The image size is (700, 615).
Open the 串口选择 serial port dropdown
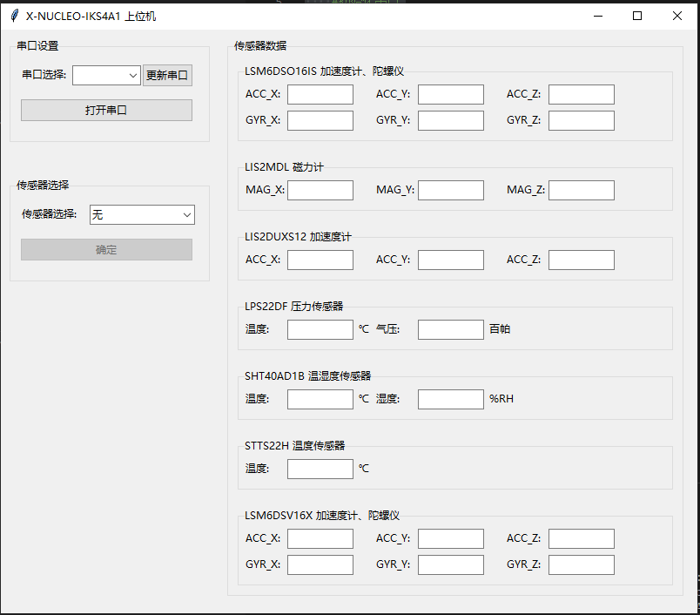pos(106,76)
